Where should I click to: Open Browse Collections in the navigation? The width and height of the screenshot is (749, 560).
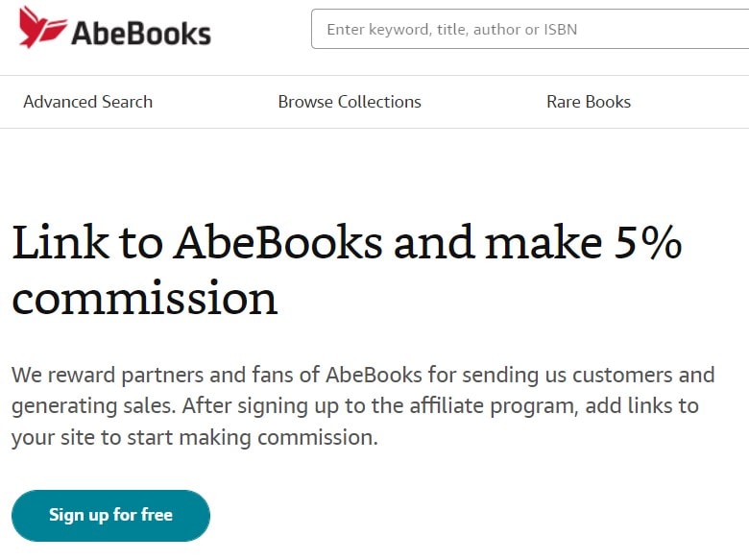[350, 102]
